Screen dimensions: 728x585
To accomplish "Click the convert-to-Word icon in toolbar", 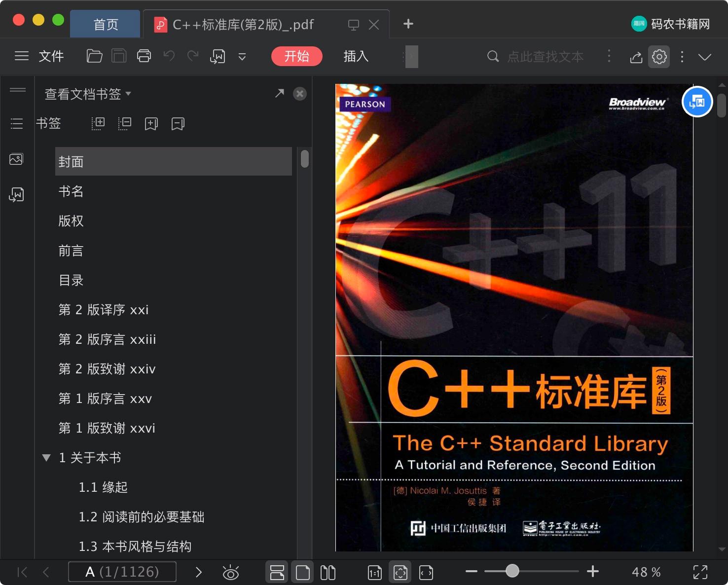I will 218,57.
